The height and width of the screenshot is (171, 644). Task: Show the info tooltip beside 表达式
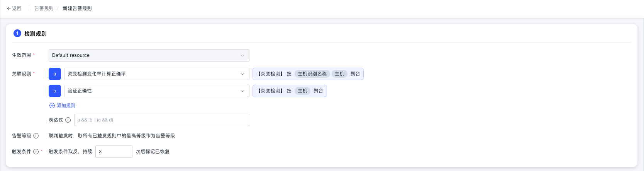point(68,120)
